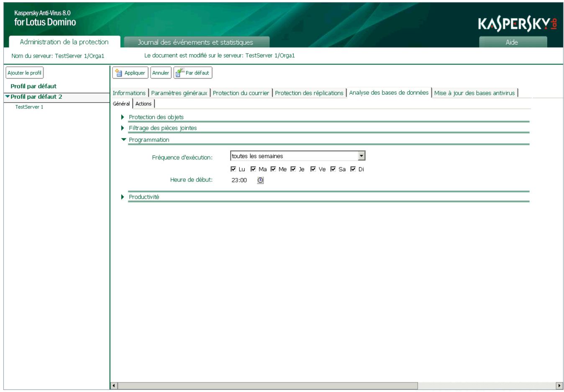Screen dimensions: 564x392
Task: Click the Par défaut reset icon
Action: click(179, 72)
